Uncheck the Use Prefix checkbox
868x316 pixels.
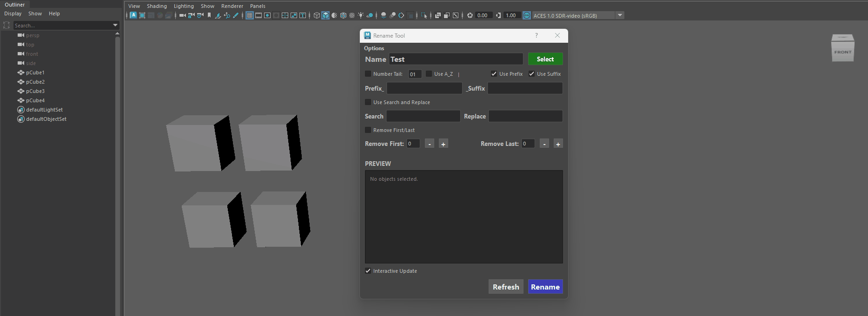494,74
